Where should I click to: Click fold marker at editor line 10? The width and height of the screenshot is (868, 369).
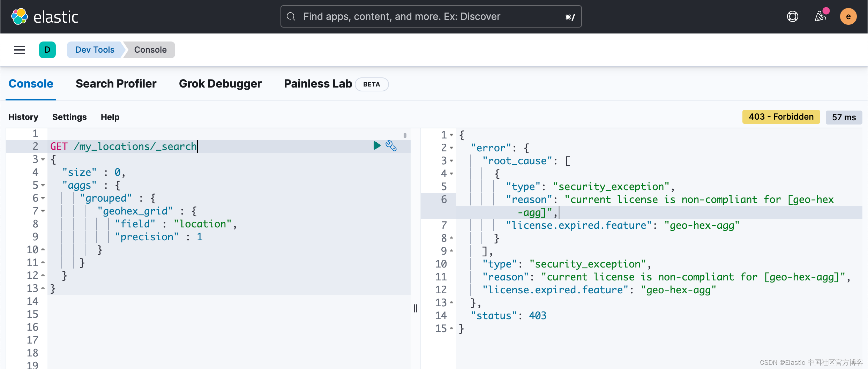[43, 250]
